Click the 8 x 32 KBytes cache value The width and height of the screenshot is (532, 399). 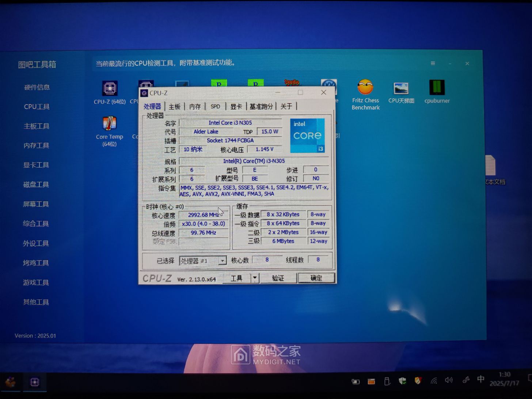[283, 214]
